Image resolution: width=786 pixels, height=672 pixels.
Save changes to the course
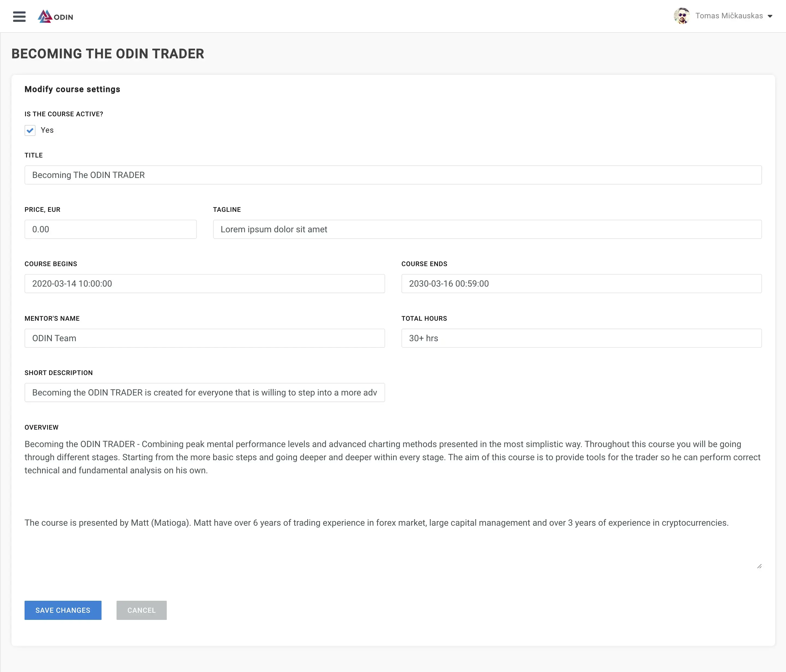pyautogui.click(x=63, y=610)
